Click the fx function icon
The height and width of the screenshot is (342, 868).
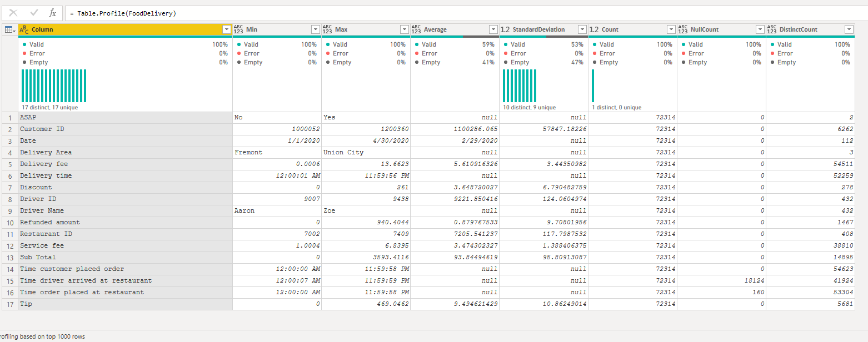(53, 13)
